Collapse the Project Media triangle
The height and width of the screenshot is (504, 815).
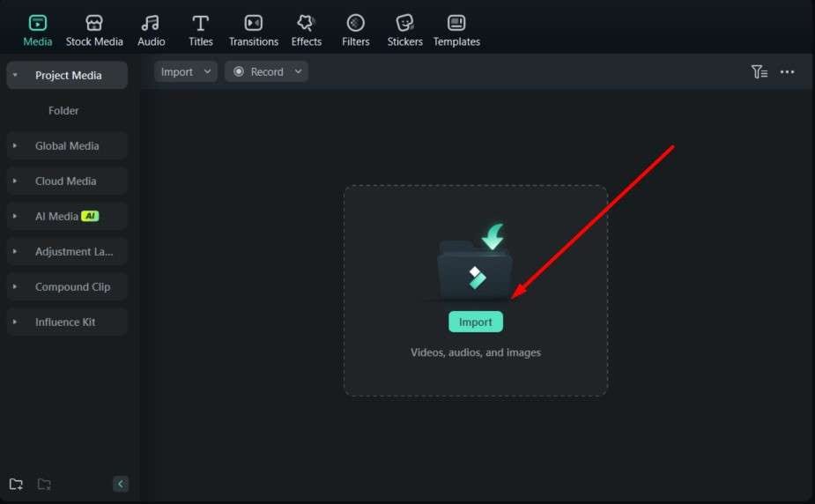click(15, 76)
